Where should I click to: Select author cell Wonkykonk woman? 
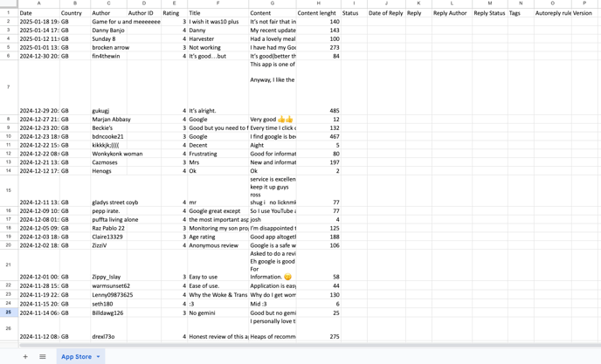coord(108,154)
